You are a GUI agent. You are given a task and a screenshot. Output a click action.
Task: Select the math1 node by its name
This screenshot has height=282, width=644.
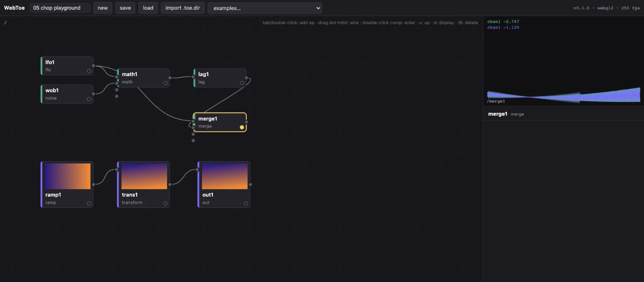(x=130, y=75)
